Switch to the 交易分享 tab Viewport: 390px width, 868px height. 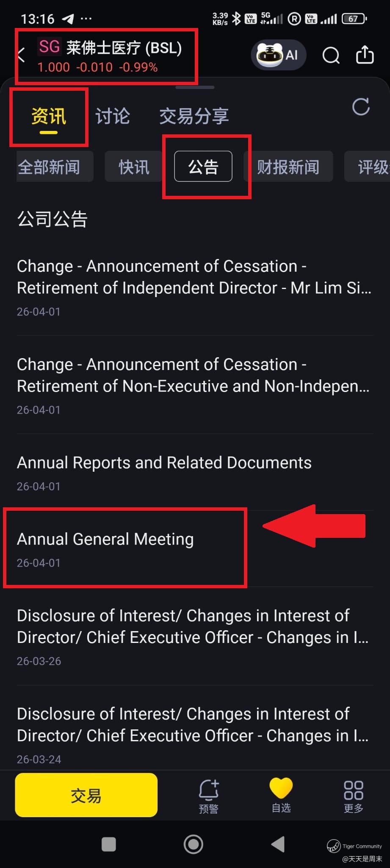194,116
